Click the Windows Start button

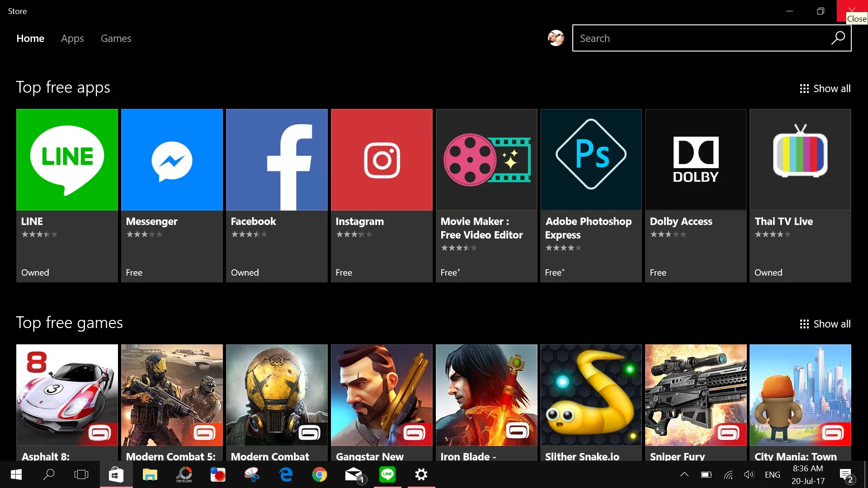click(x=16, y=474)
